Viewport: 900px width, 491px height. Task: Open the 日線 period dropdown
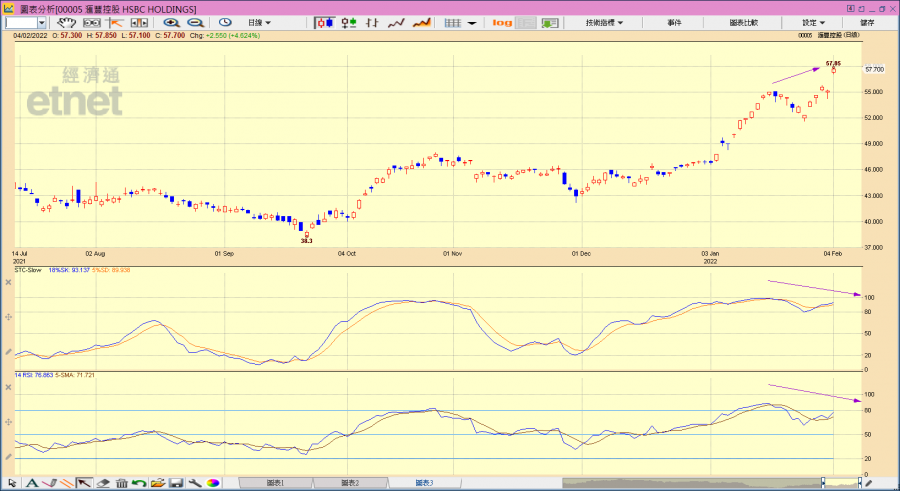(x=259, y=22)
